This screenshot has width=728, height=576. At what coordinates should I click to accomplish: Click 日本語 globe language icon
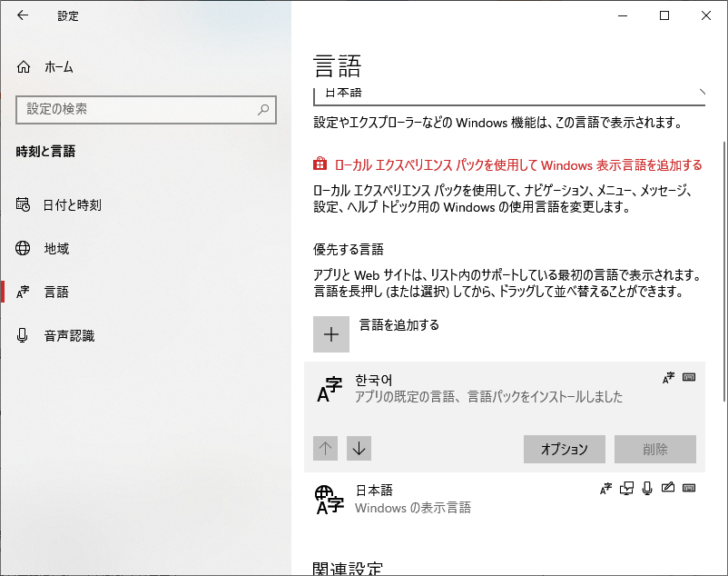[x=330, y=500]
